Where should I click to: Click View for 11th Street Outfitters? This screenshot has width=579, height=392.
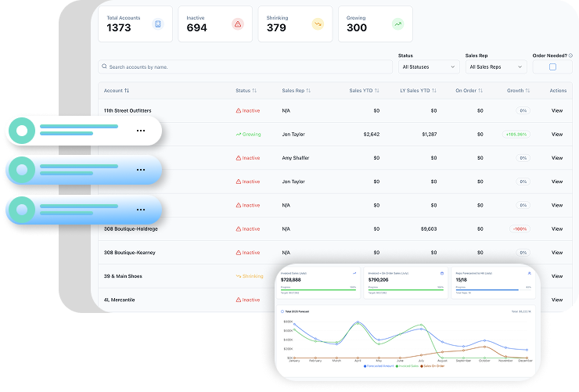tap(556, 110)
